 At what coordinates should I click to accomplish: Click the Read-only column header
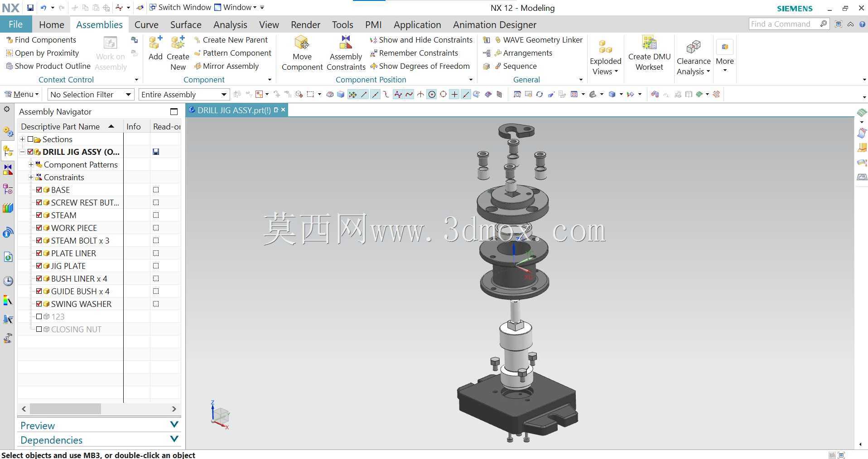[x=166, y=126]
